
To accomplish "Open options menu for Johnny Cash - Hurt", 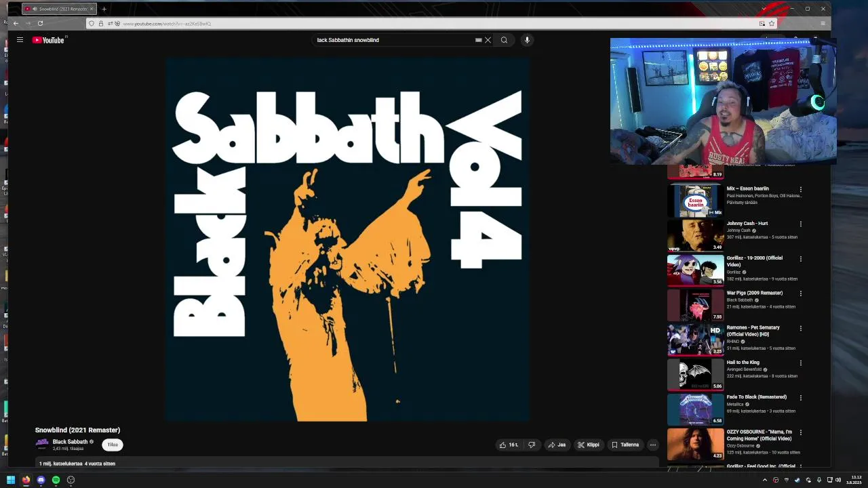I will [801, 224].
